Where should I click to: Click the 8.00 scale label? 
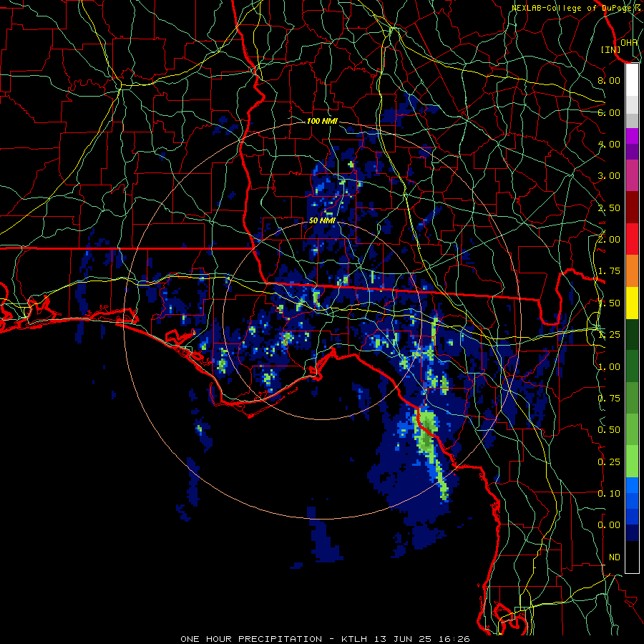pos(609,80)
